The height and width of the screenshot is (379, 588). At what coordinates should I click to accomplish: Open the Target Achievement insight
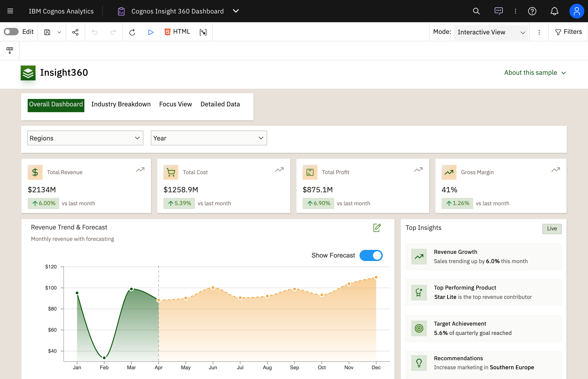coord(483,328)
